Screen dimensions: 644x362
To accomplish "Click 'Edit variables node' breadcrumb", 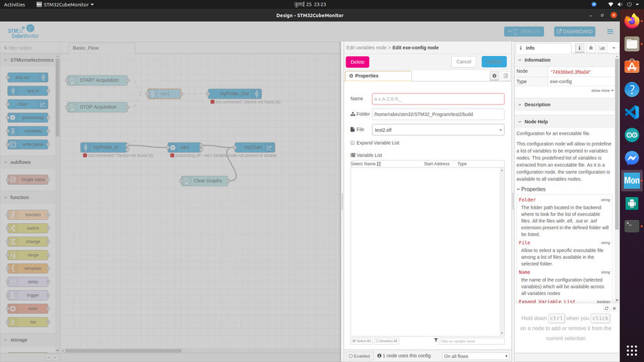I will [366, 48].
